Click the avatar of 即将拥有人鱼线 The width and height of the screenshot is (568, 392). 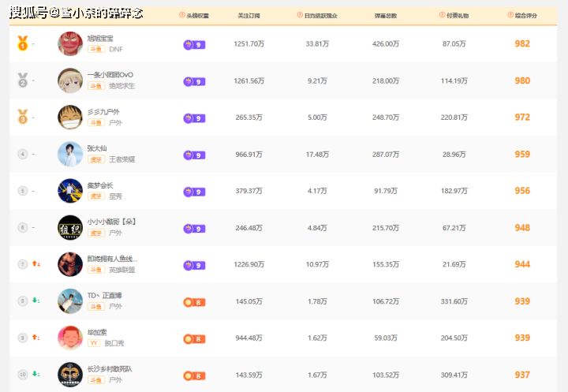[x=70, y=264]
